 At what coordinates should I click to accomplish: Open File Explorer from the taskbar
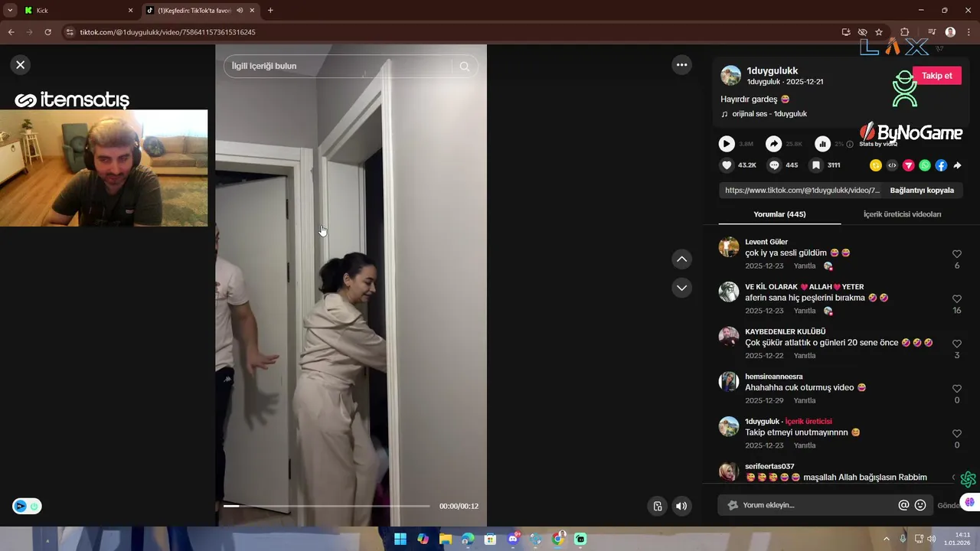pyautogui.click(x=446, y=539)
